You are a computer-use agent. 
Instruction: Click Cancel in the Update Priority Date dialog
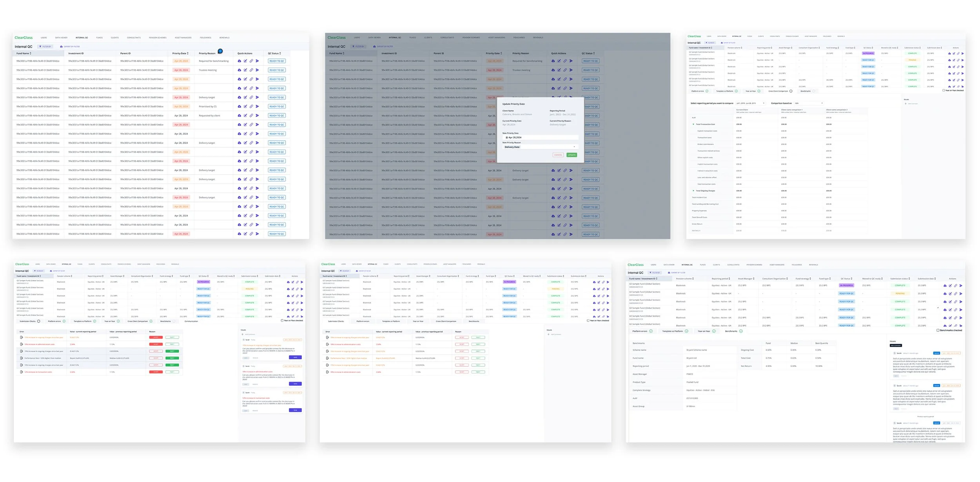click(558, 155)
